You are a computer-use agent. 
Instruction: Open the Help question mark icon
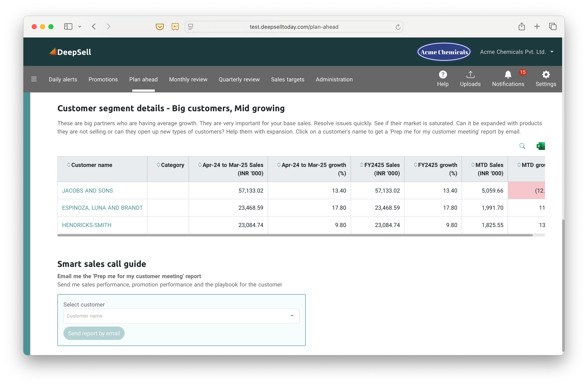coord(442,75)
